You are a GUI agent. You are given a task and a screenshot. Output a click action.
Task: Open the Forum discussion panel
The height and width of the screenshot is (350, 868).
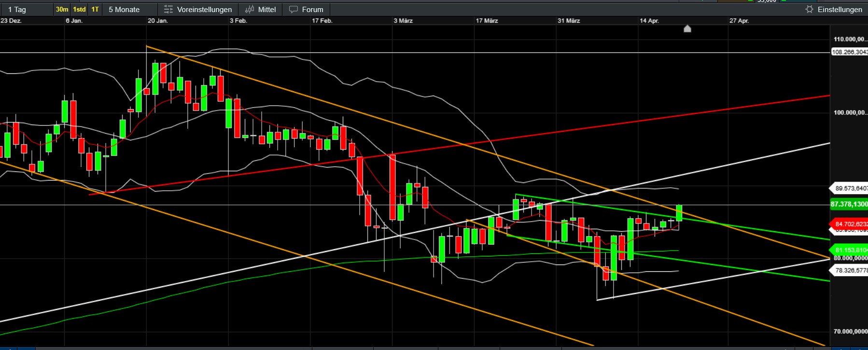coord(306,9)
